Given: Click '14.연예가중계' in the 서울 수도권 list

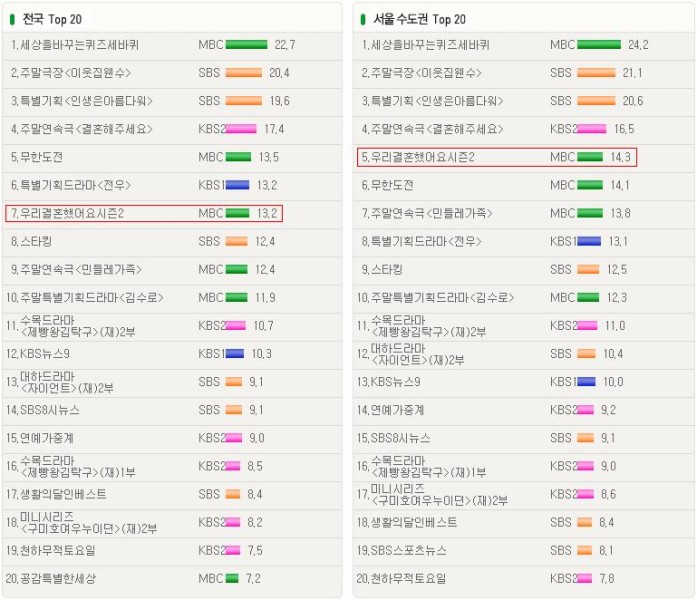Looking at the screenshot, I should tap(391, 410).
